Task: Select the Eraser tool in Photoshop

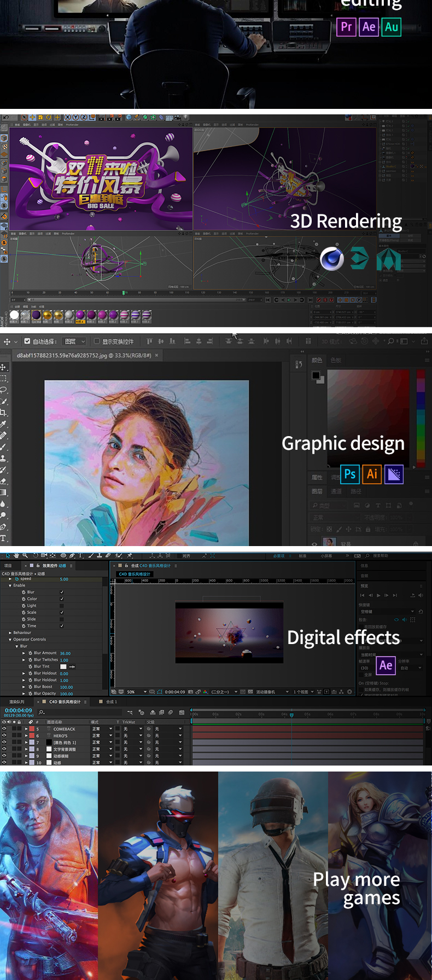Action: 3,481
